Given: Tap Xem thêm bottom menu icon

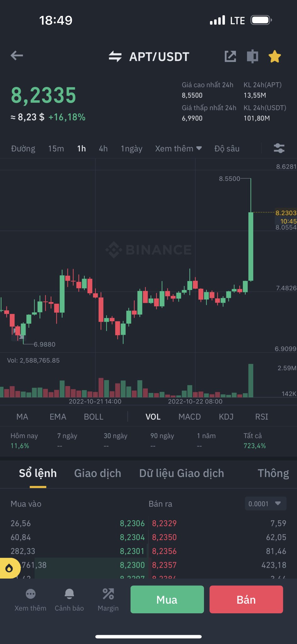Looking at the screenshot, I should [30, 600].
